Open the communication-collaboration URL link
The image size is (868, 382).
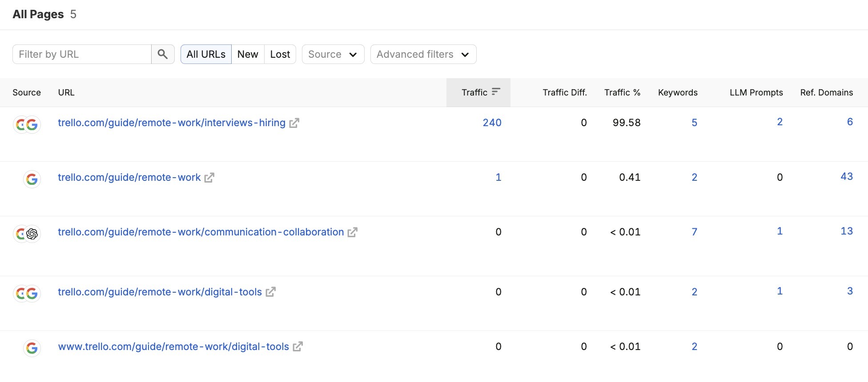click(x=201, y=232)
